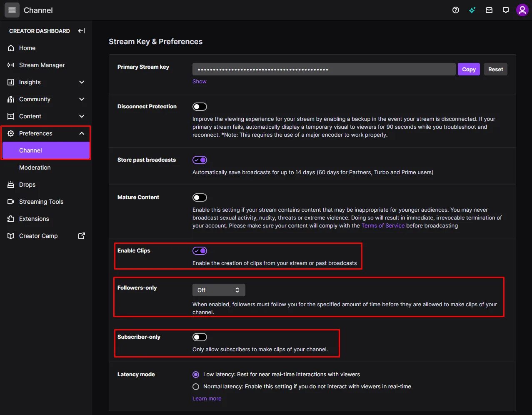Viewport: 532px width, 415px height.
Task: Go to Stream Manager in sidebar
Action: [42, 65]
